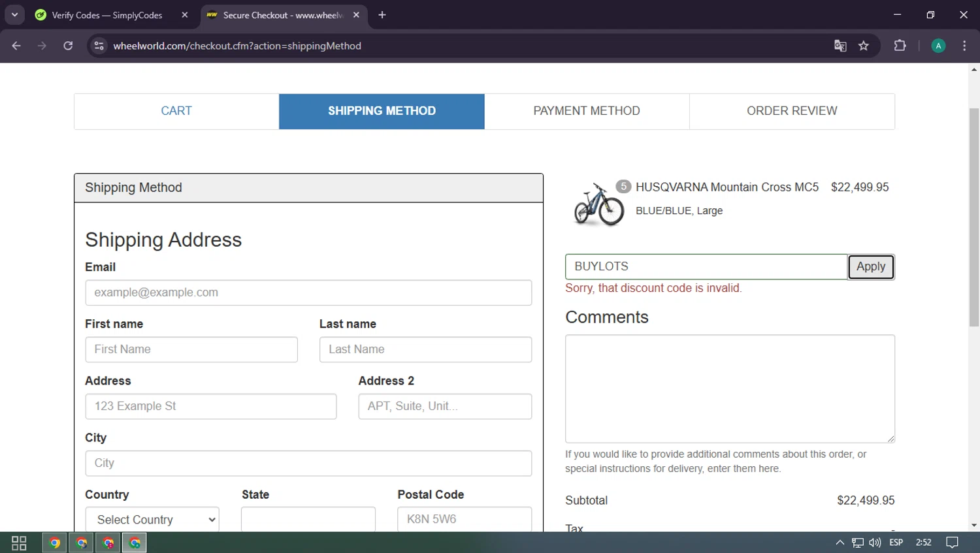Click the invalid discount code error message
The height and width of the screenshot is (553, 980).
coord(653,288)
